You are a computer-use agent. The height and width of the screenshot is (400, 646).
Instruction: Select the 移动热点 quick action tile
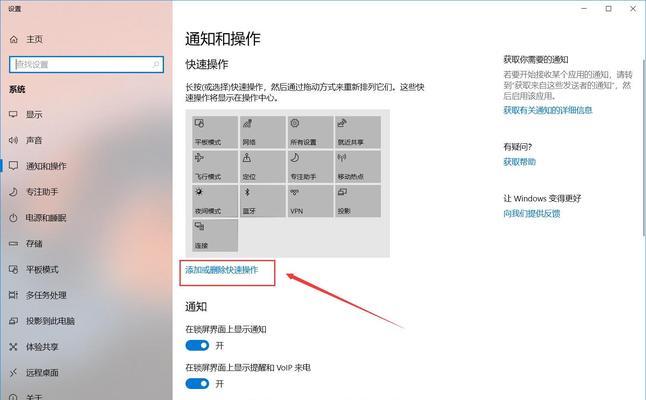[x=358, y=166]
